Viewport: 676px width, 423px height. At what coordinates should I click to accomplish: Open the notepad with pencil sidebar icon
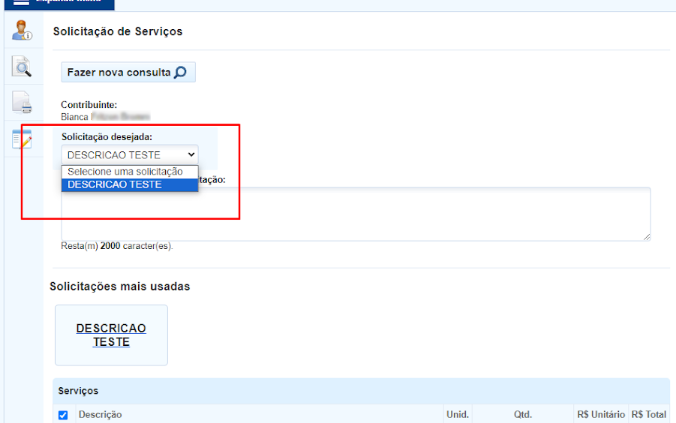tap(21, 138)
